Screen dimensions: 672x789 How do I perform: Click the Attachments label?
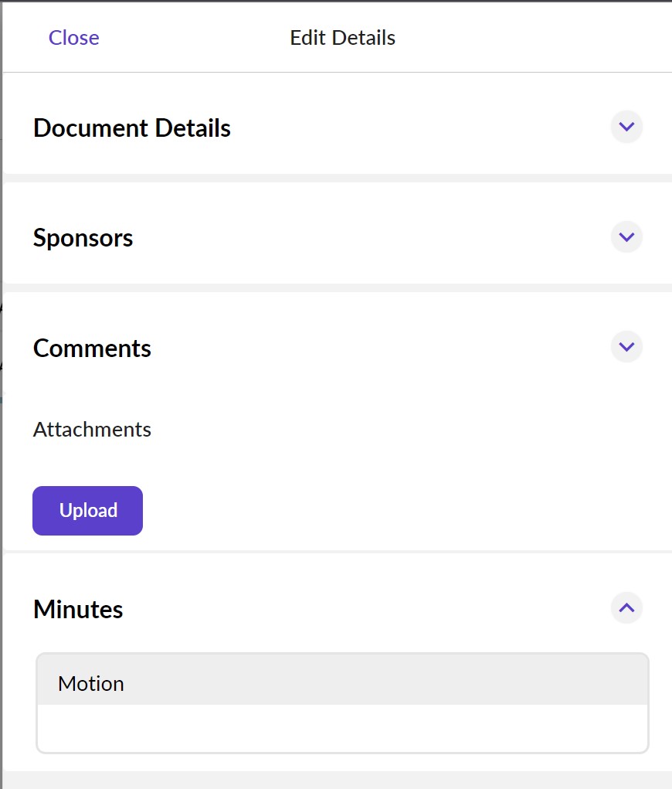[x=92, y=430]
